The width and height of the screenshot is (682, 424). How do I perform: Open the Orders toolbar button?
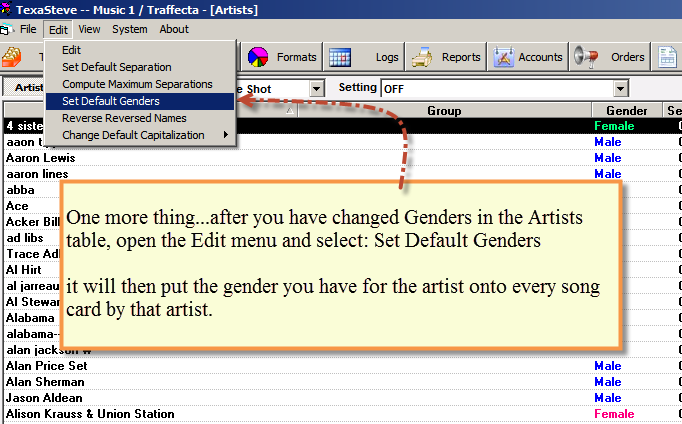pos(610,57)
